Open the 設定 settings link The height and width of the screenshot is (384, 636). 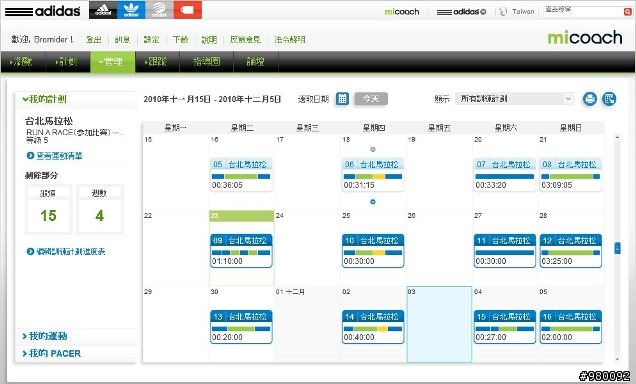tap(151, 39)
